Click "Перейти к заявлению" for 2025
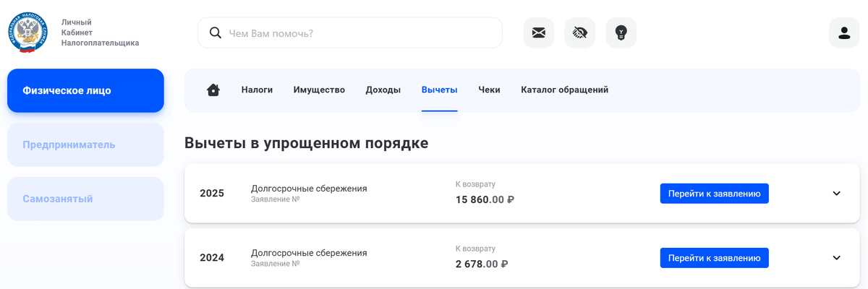Screen dimensions: 868x289 point(714,194)
